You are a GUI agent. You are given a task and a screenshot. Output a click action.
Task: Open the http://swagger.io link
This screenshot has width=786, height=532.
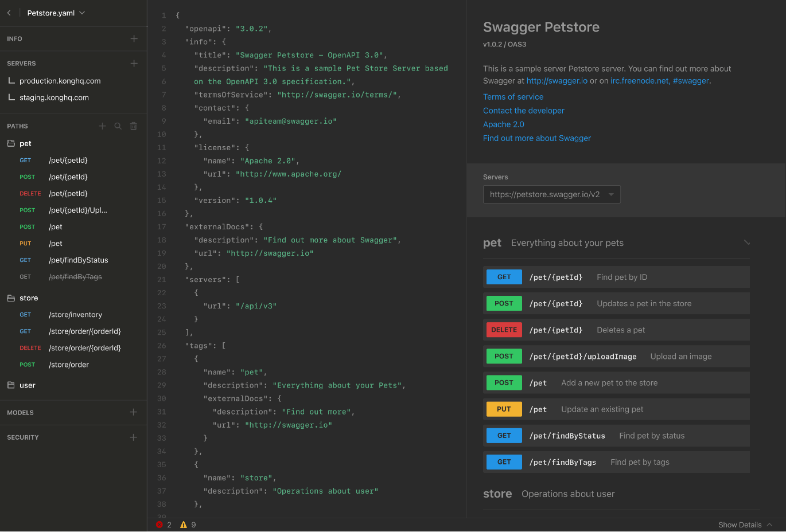tap(557, 81)
